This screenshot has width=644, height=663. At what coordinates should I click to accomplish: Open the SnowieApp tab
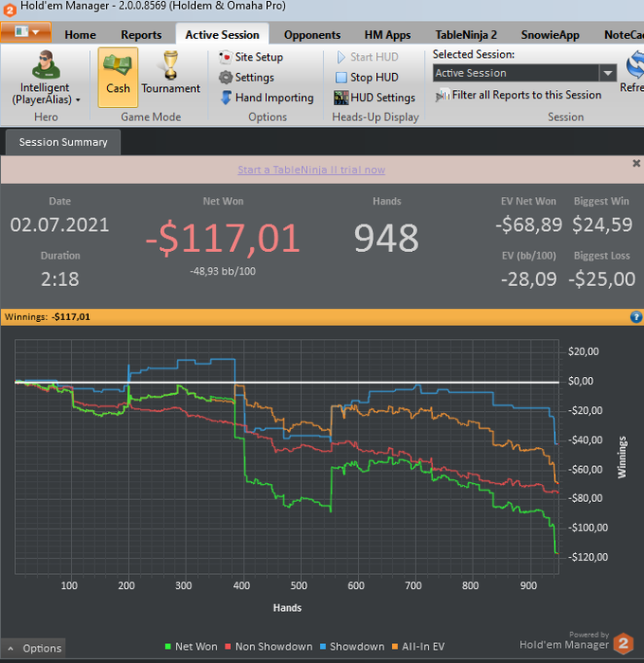coord(549,35)
